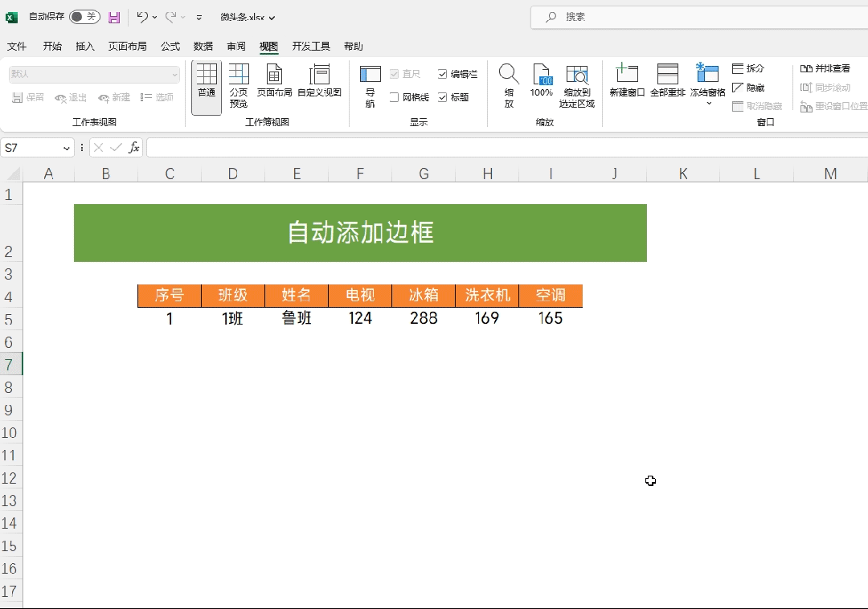This screenshot has width=868, height=609.
Task: Click into the search box
Action: pos(698,17)
